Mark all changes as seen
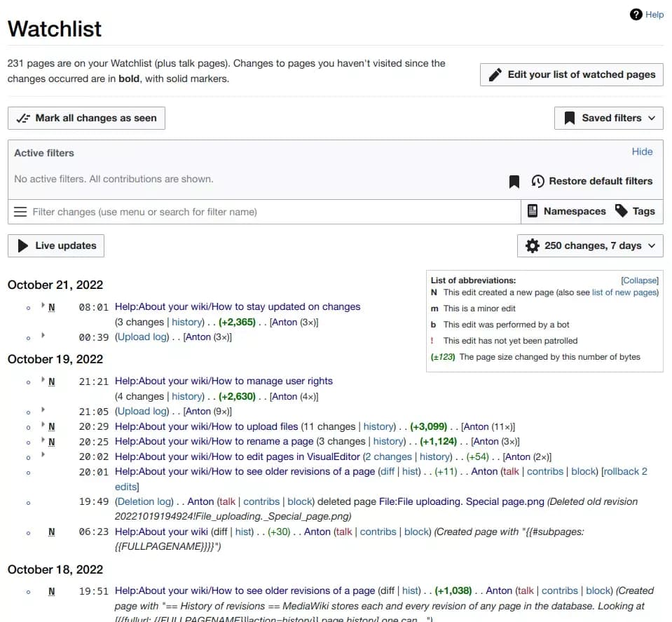The width and height of the screenshot is (672, 622). pos(85,118)
